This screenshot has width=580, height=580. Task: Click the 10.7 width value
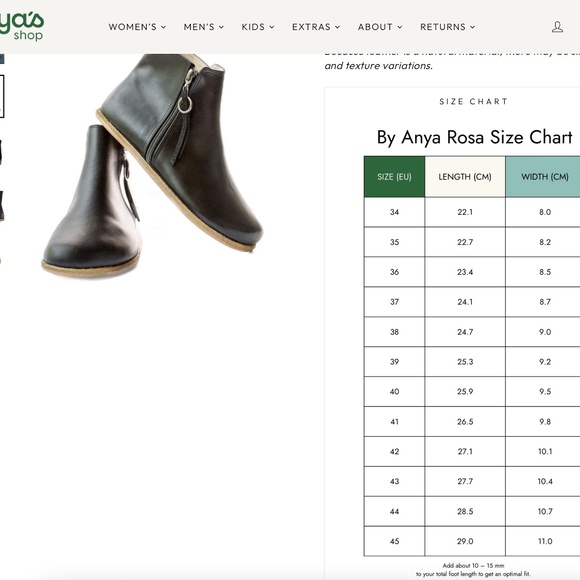(545, 512)
